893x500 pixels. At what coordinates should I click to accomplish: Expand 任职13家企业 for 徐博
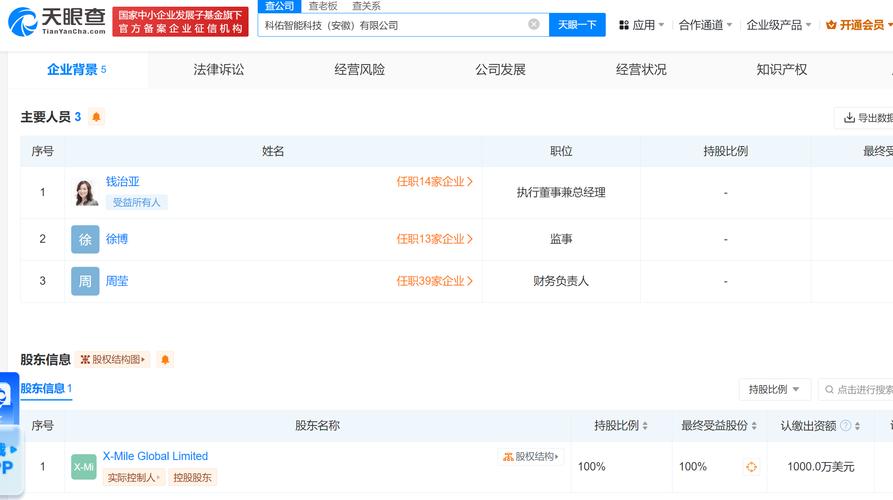[435, 239]
